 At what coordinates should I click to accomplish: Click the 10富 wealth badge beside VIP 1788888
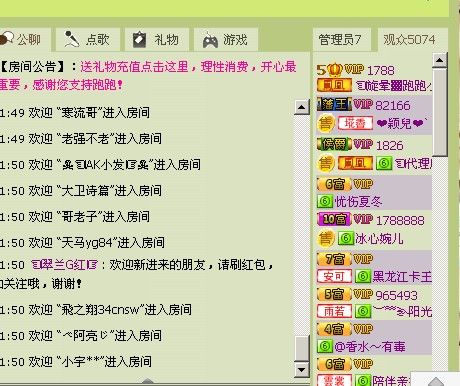click(x=334, y=219)
